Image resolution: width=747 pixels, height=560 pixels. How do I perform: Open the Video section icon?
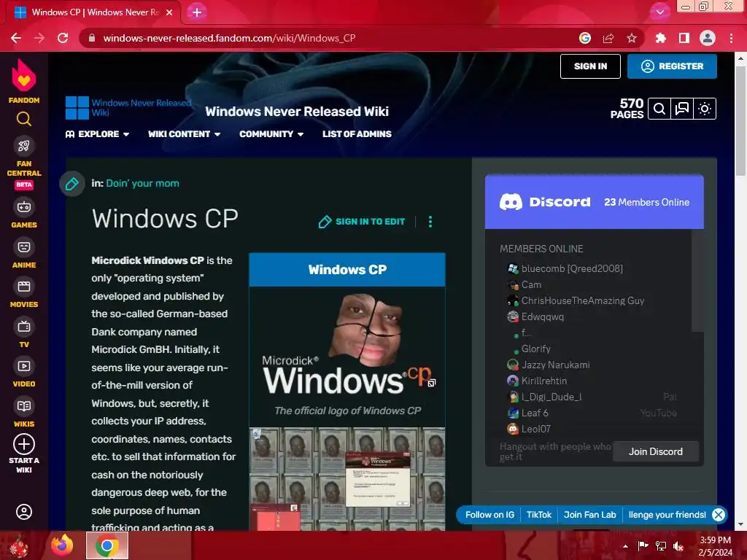point(24,366)
